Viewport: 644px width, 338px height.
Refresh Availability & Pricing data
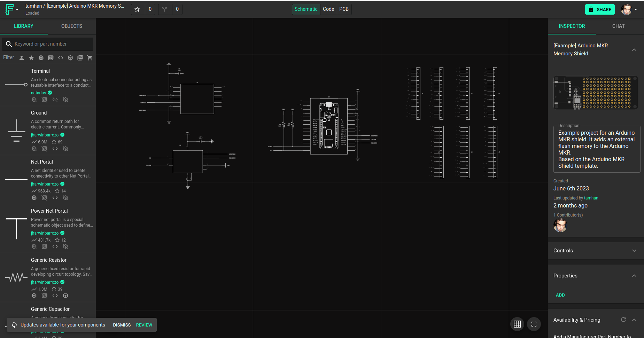click(x=623, y=320)
